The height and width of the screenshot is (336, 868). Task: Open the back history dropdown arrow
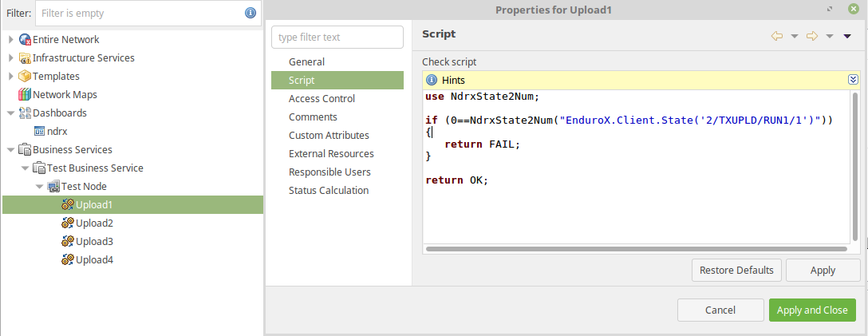[x=795, y=37]
